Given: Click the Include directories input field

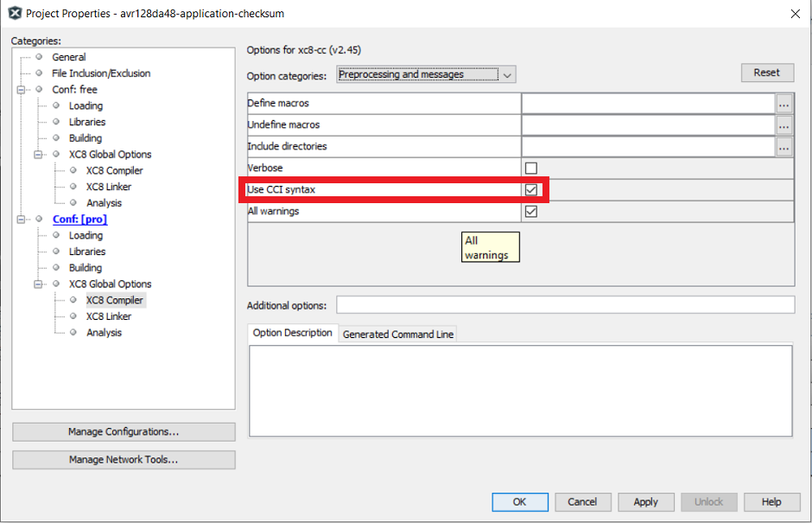Looking at the screenshot, I should [x=649, y=147].
